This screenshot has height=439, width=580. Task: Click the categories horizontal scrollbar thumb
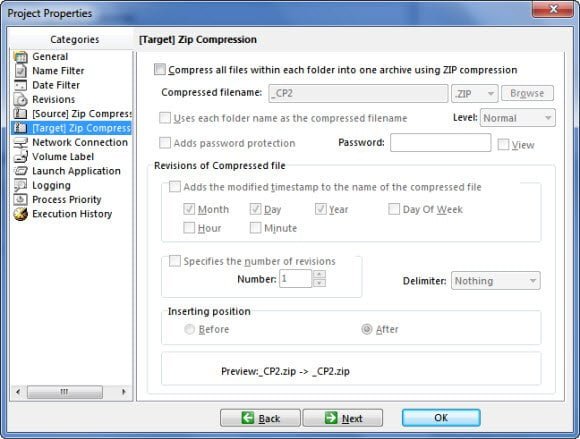pyautogui.click(x=65, y=392)
